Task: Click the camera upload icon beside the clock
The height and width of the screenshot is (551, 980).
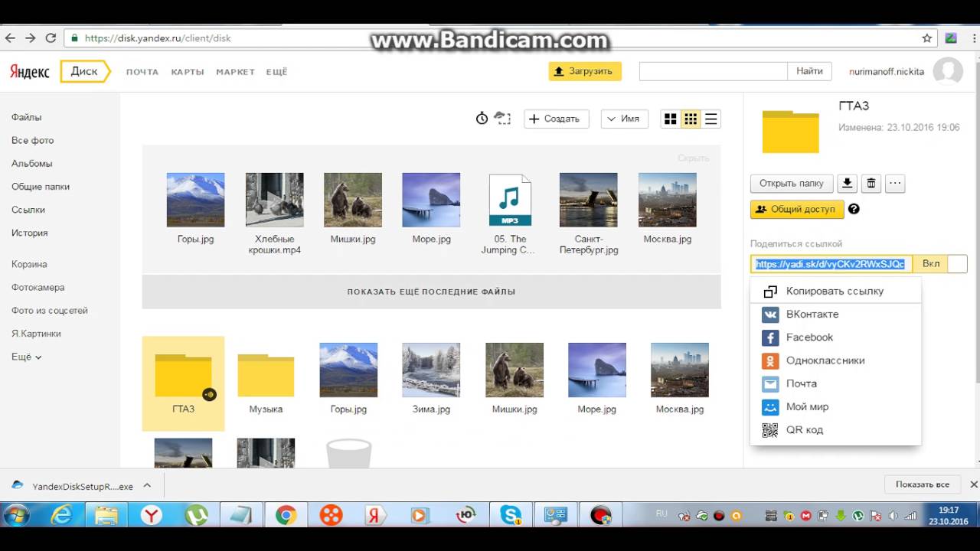Action: click(502, 119)
